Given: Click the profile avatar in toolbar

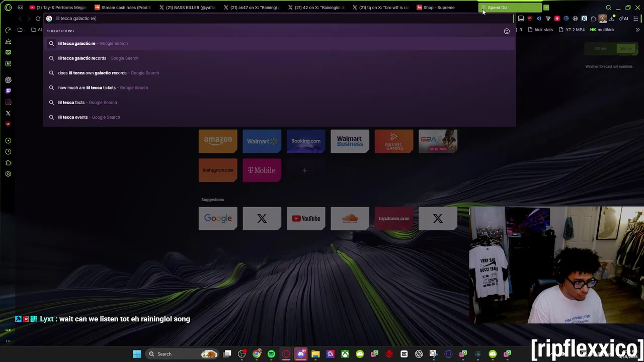Looking at the screenshot, I should click(603, 19).
